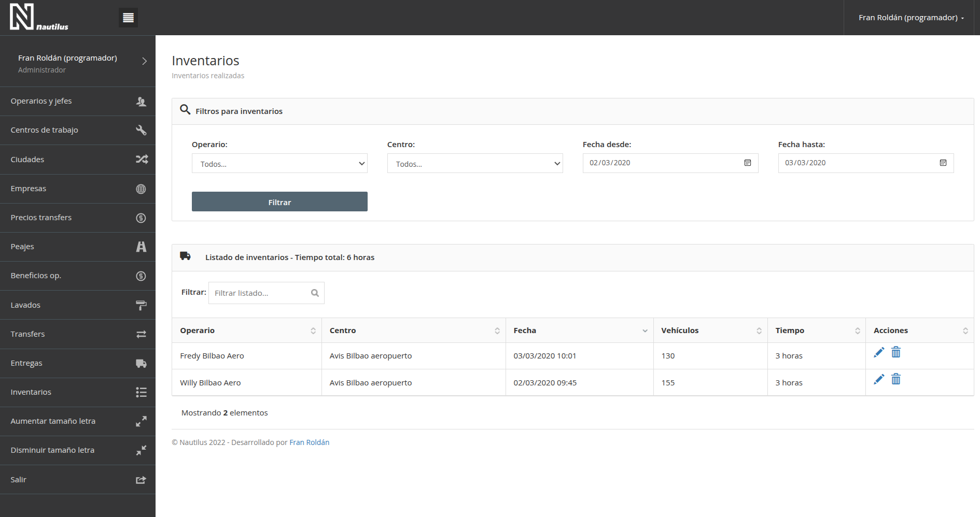
Task: Sort table by Vehículos column
Action: pos(710,331)
